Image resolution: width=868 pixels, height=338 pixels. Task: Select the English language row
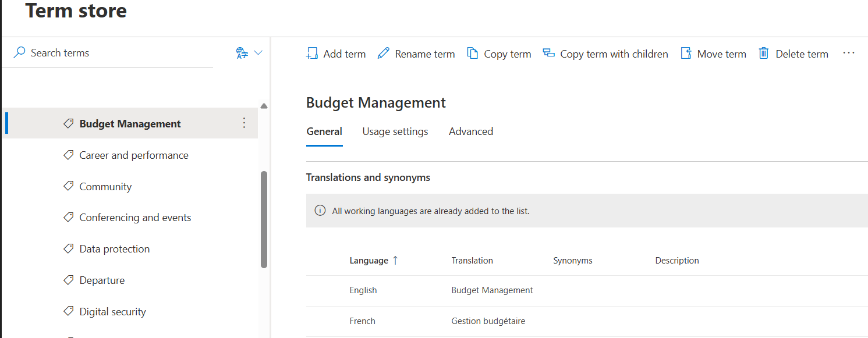tap(587, 291)
